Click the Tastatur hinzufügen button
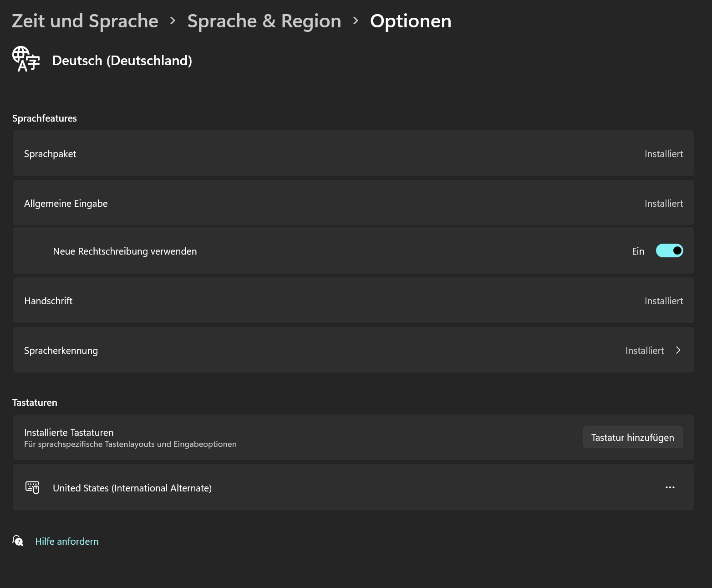Image resolution: width=712 pixels, height=588 pixels. point(632,438)
